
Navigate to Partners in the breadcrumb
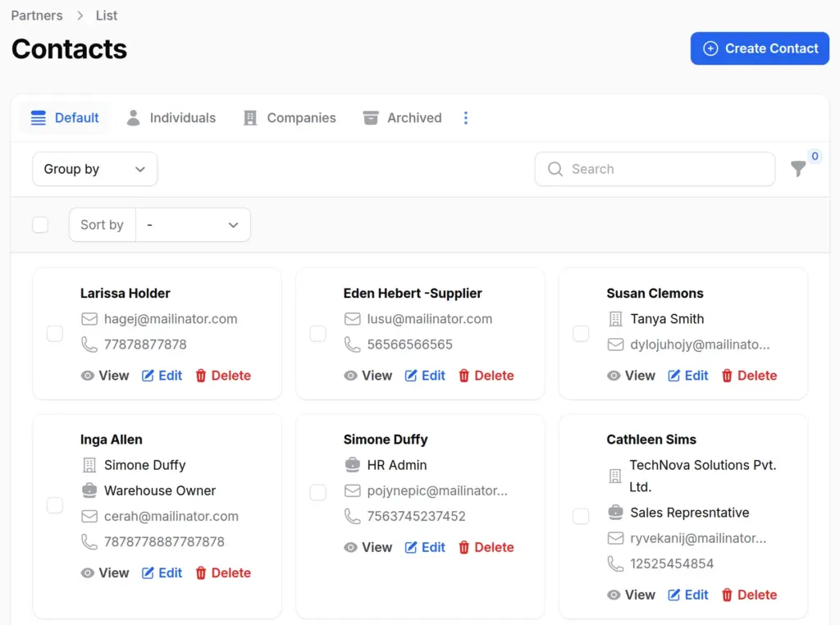[x=37, y=16]
